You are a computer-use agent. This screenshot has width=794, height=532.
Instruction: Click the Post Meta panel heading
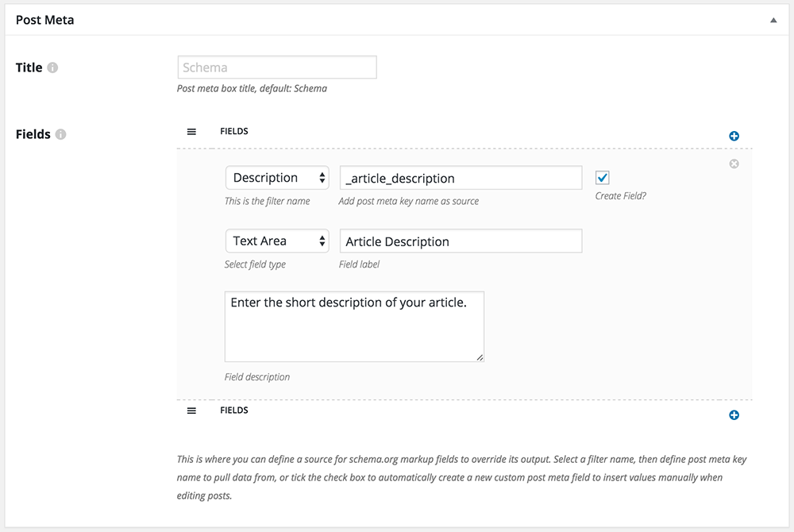click(45, 20)
